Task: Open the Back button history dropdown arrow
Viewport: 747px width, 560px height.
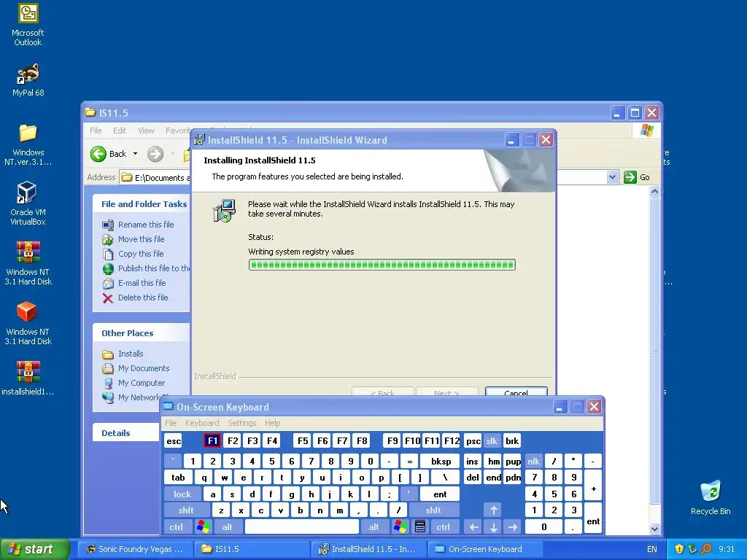Action: point(135,154)
